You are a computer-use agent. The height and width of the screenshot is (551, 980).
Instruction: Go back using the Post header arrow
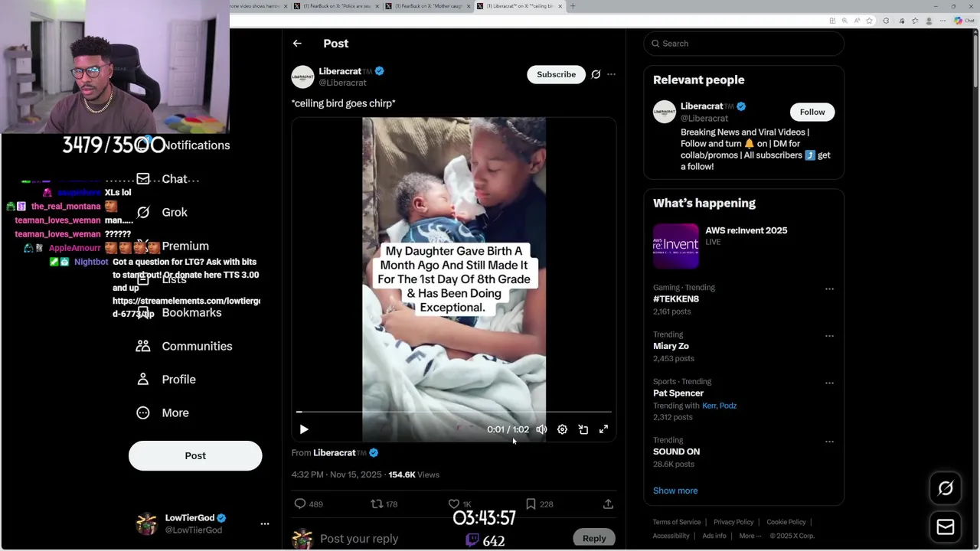pos(297,44)
